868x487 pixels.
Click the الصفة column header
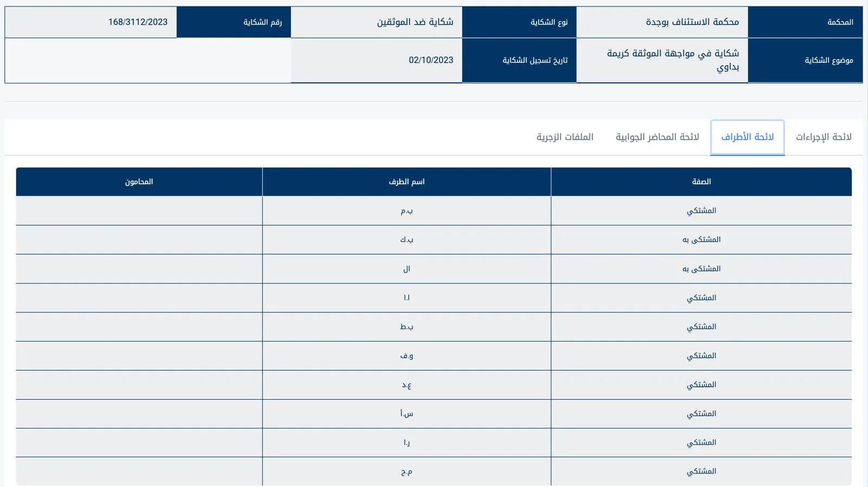pyautogui.click(x=701, y=182)
